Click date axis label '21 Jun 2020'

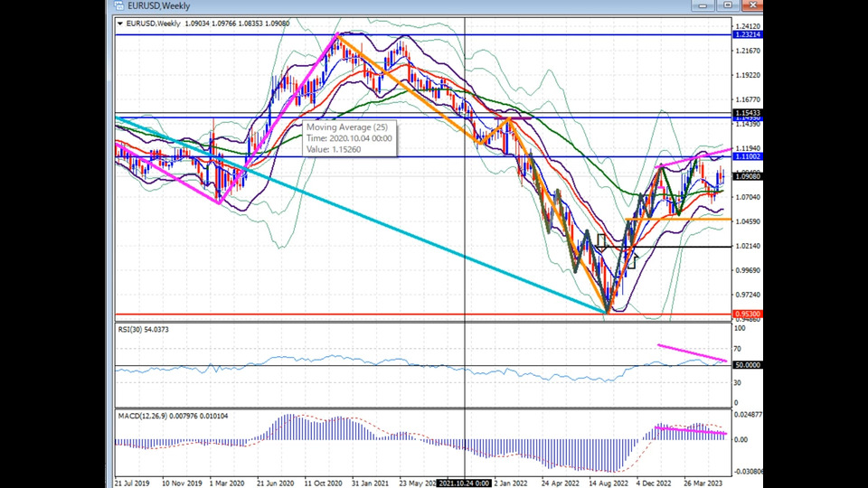click(x=275, y=483)
